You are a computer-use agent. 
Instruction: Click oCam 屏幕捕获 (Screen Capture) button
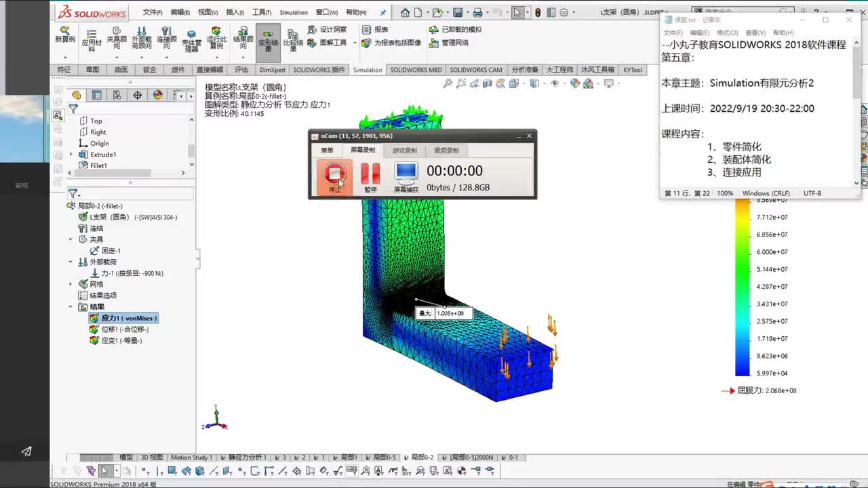(406, 178)
